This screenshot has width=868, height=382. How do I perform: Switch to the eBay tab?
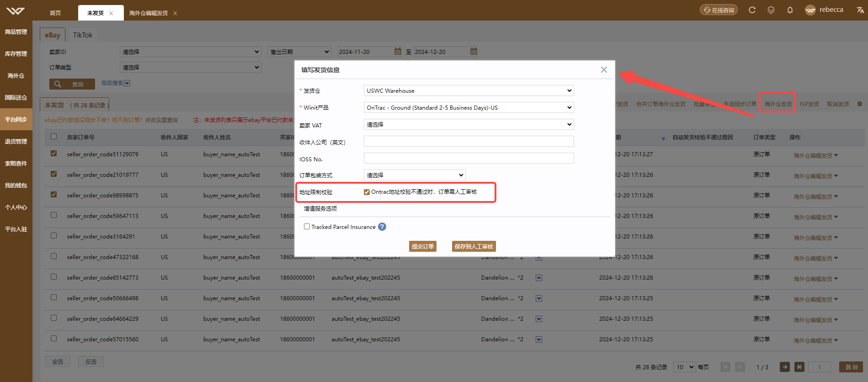53,35
